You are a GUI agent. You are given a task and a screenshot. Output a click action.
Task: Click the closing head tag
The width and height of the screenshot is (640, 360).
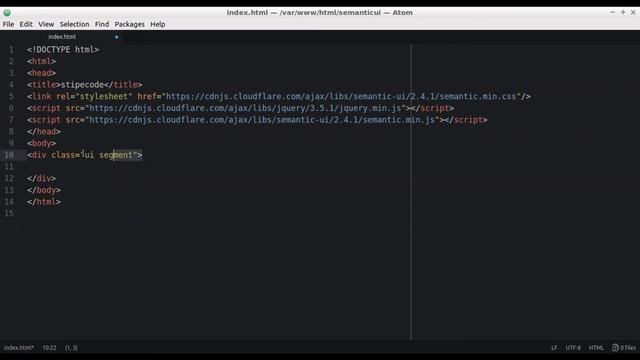pos(44,132)
